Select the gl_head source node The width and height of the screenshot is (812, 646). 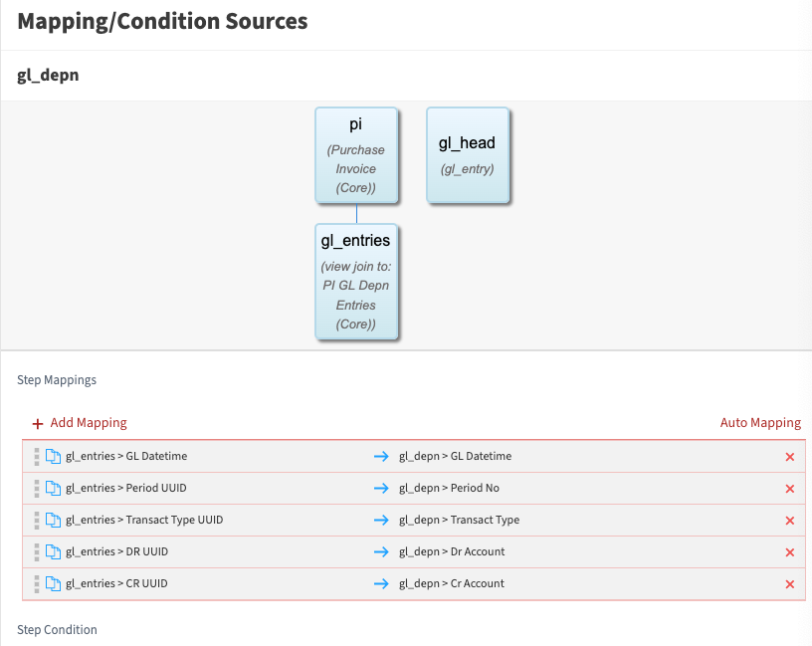click(467, 155)
